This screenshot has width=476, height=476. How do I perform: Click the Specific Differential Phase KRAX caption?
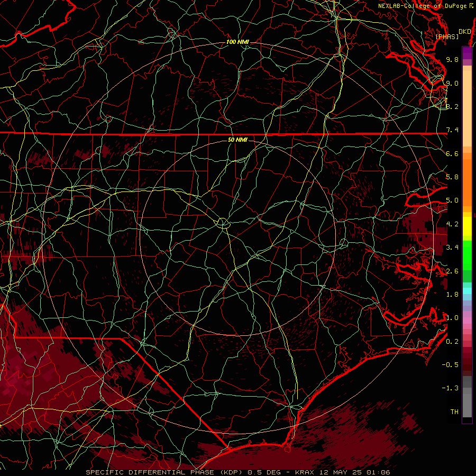coord(238,472)
